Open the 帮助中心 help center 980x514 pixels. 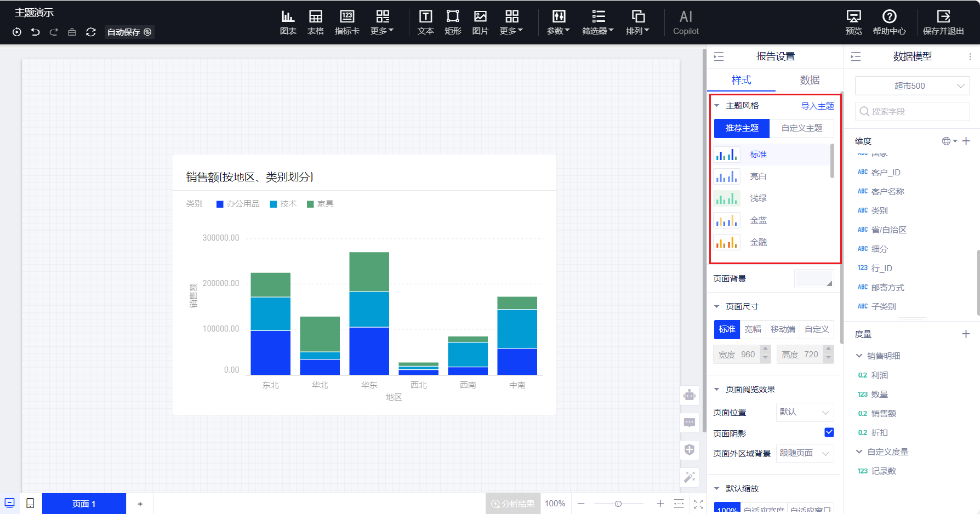tap(889, 22)
